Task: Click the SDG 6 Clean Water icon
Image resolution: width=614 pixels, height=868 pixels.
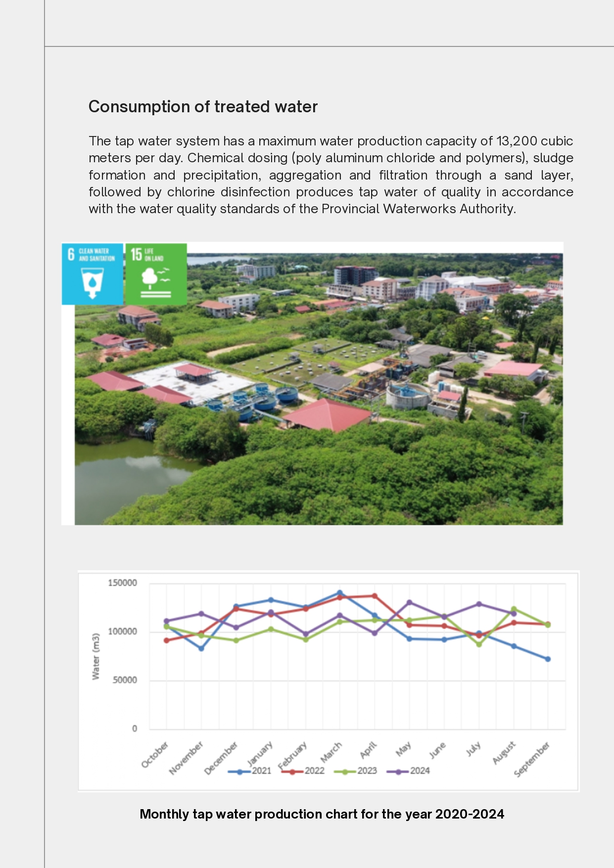Action: click(x=93, y=274)
